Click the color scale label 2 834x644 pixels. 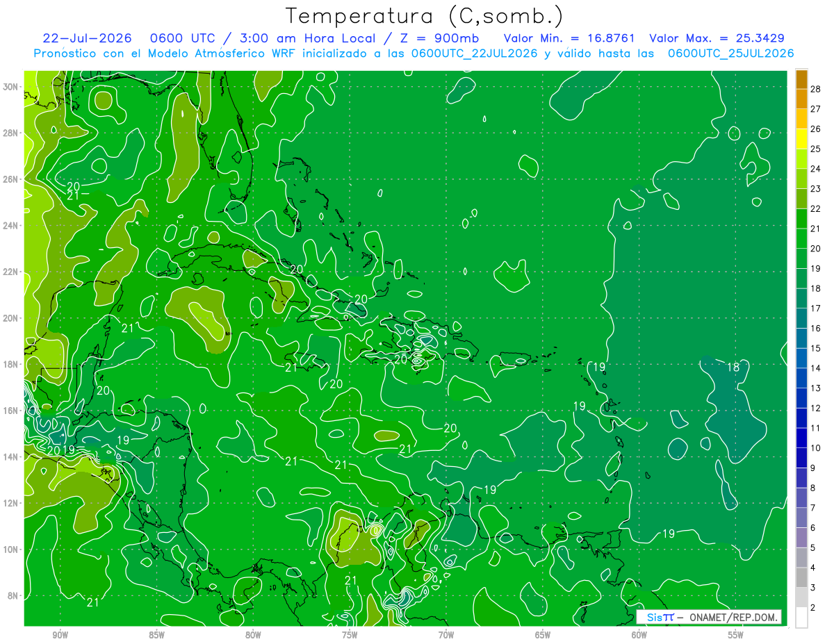813,608
